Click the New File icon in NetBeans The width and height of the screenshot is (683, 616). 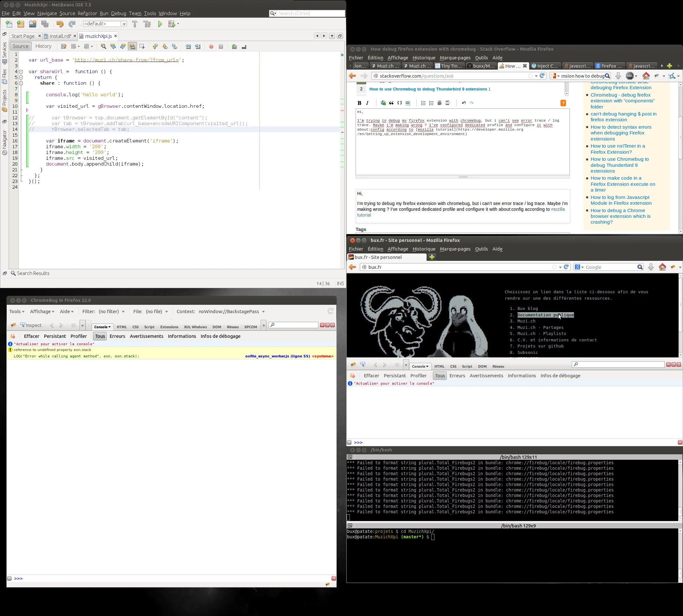point(9,24)
